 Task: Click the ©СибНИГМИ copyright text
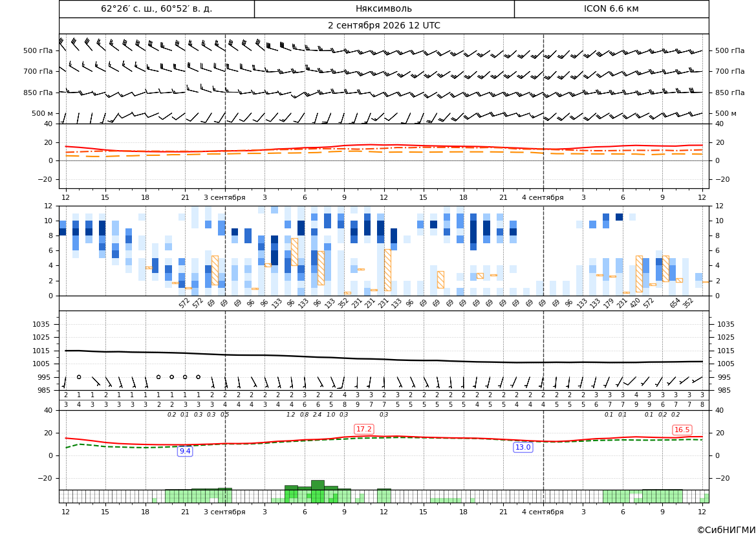click(x=726, y=530)
